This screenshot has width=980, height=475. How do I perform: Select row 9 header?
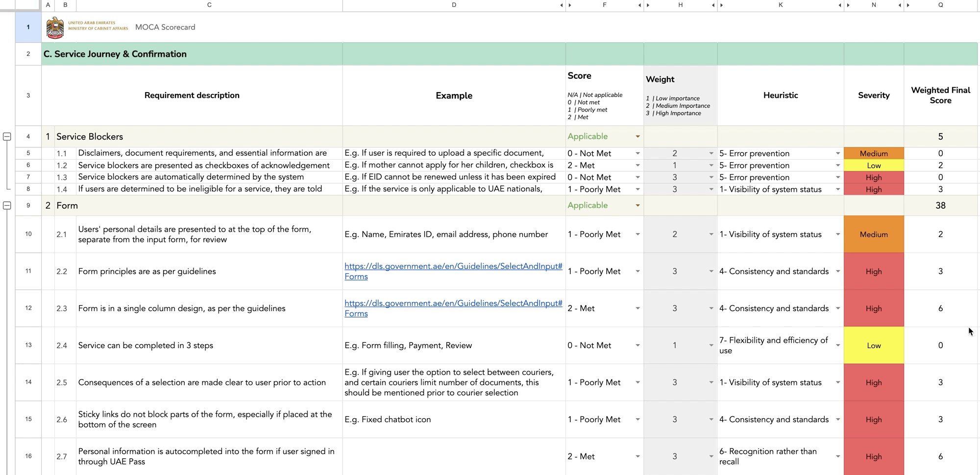(28, 206)
